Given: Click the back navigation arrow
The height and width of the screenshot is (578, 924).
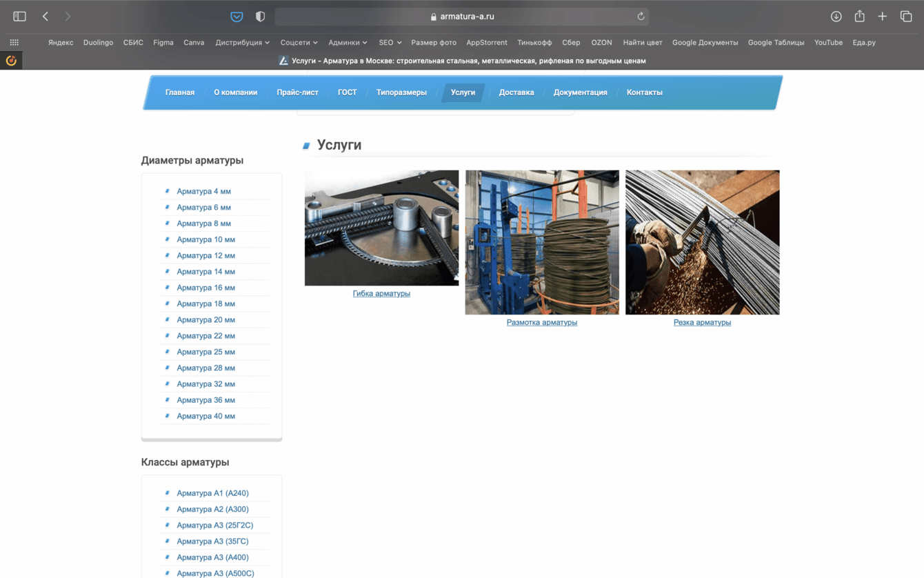Looking at the screenshot, I should [46, 17].
